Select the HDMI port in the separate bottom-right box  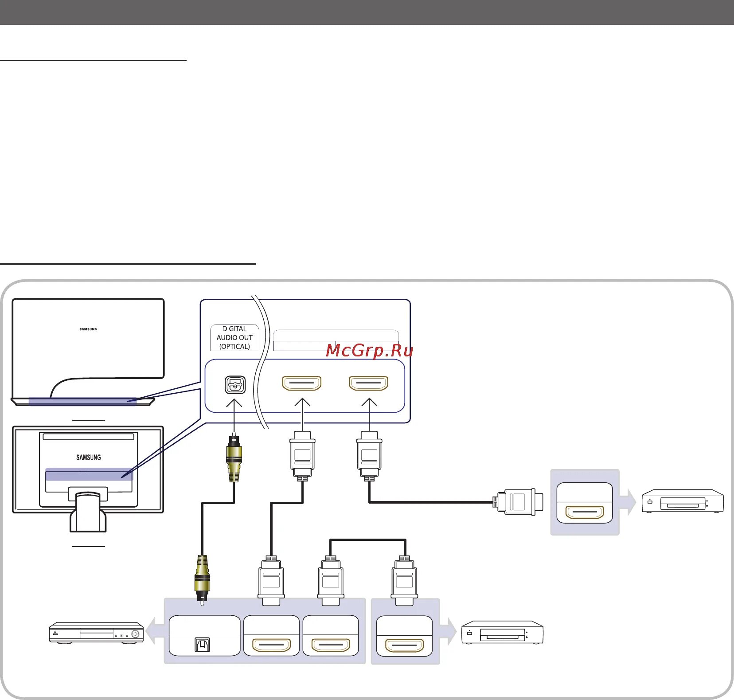click(404, 645)
